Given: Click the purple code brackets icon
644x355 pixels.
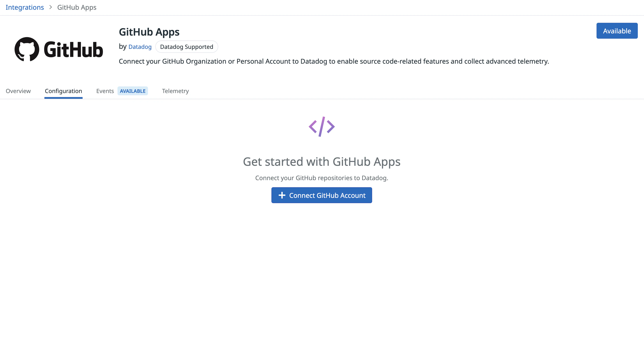Looking at the screenshot, I should [x=322, y=127].
